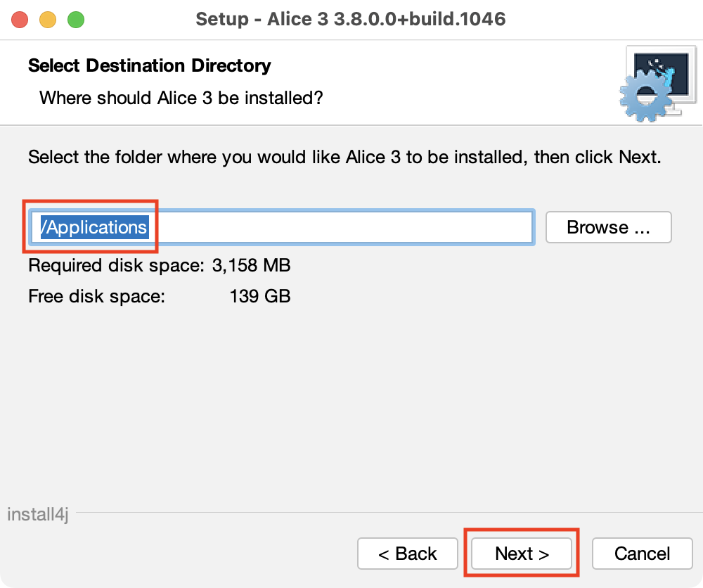This screenshot has height=588, width=703.
Task: Click the Select Destination Directory heading
Action: click(x=149, y=65)
